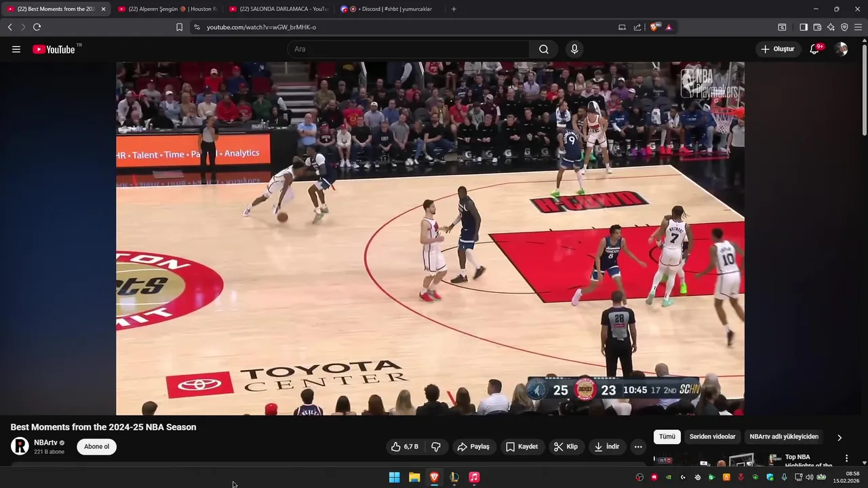Open volume control in system tray
868x488 pixels.
(x=809, y=477)
